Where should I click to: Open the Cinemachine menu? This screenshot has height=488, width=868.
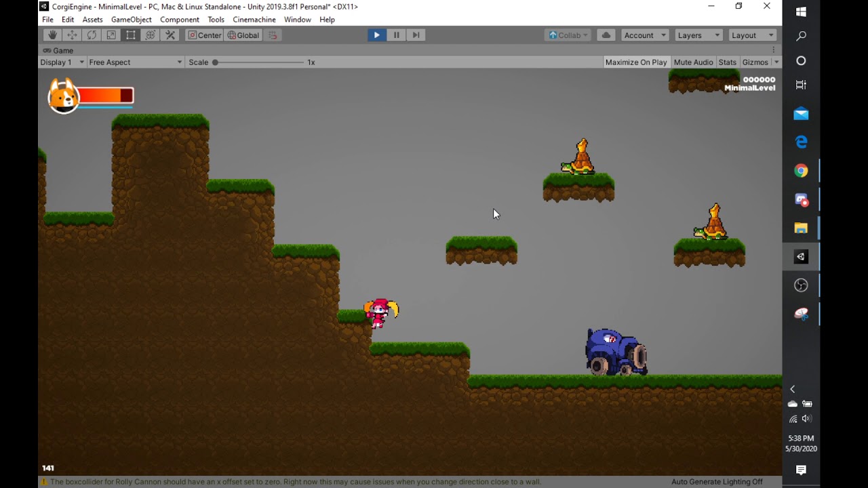(x=254, y=20)
